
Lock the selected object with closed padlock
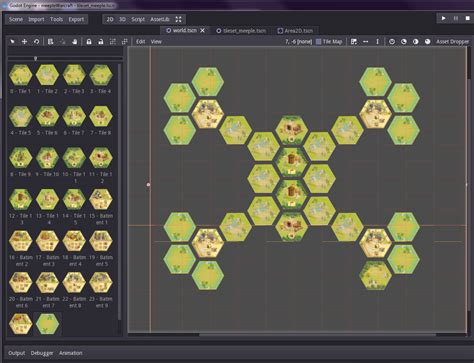coord(89,42)
